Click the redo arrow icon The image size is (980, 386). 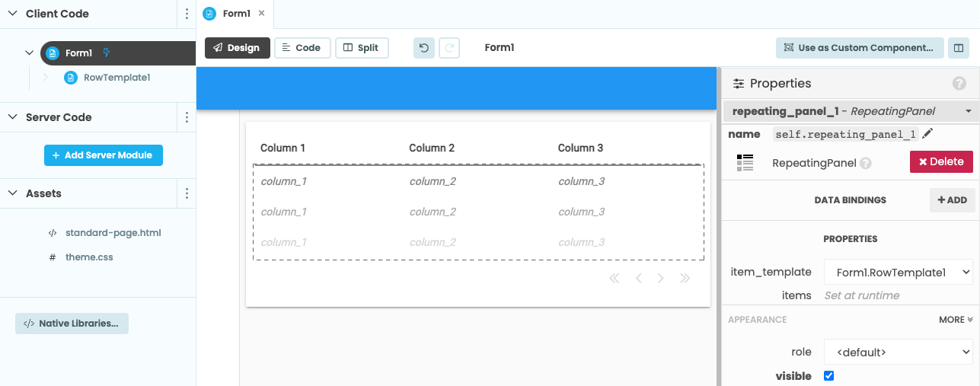(450, 48)
